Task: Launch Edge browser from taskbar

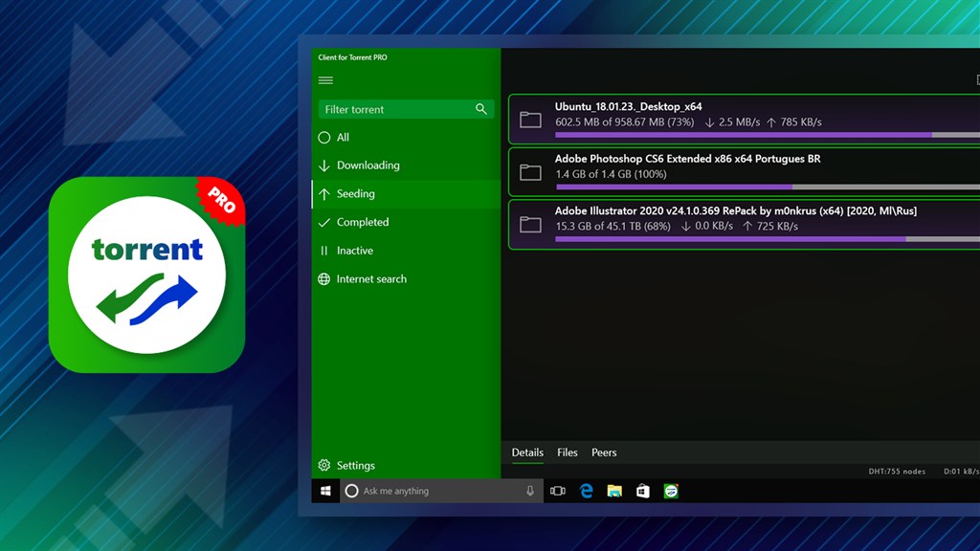Action: [586, 491]
